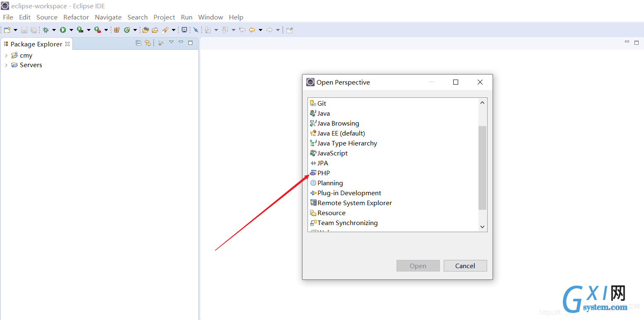This screenshot has height=320, width=644.
Task: Click the New Java Class icon
Action: [127, 30]
